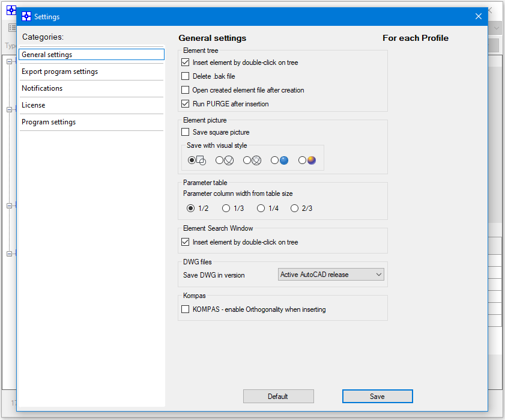Image resolution: width=505 pixels, height=420 pixels.
Task: Click the list icon in background window toolbar
Action: tap(12, 28)
